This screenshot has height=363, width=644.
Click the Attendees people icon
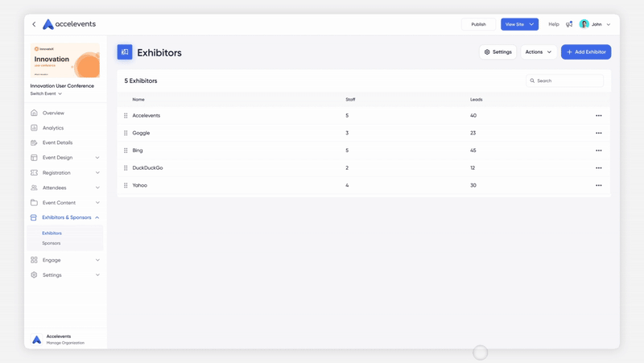click(x=34, y=188)
